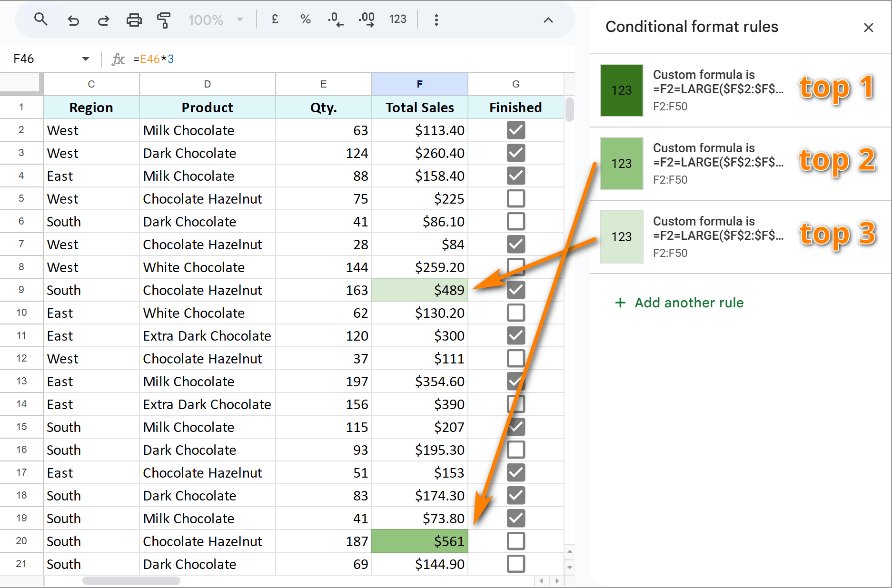
Task: Click scroll down arrow at bottom right
Action: point(569,567)
